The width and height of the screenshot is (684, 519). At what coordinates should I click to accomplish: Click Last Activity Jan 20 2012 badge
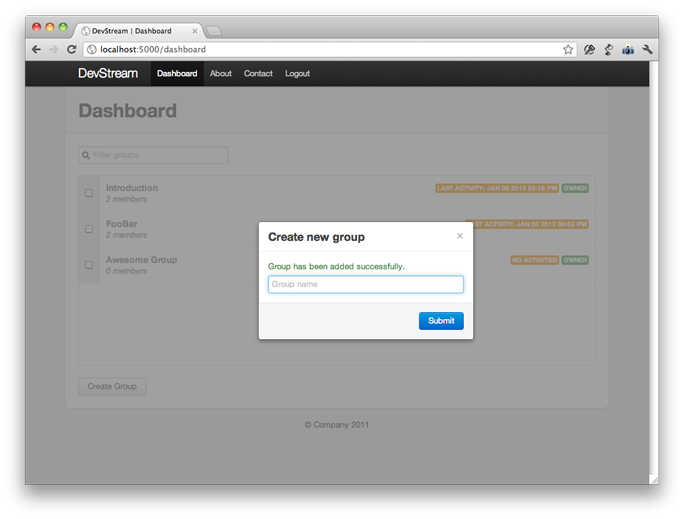530,224
